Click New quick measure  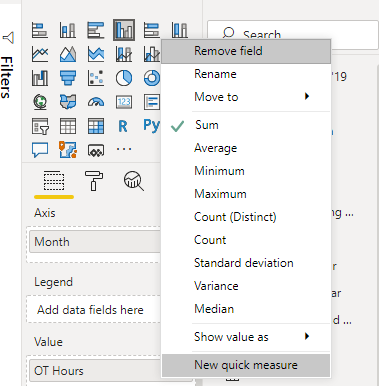click(246, 365)
